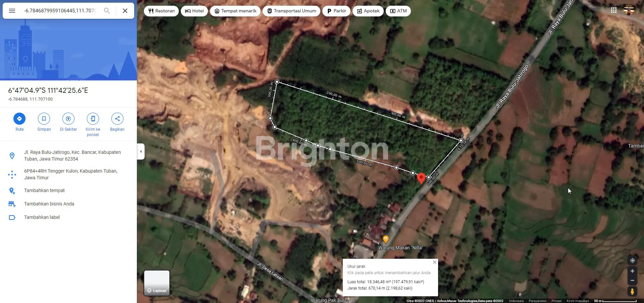
Task: Open Di Sekitar nearby search
Action: [x=68, y=119]
